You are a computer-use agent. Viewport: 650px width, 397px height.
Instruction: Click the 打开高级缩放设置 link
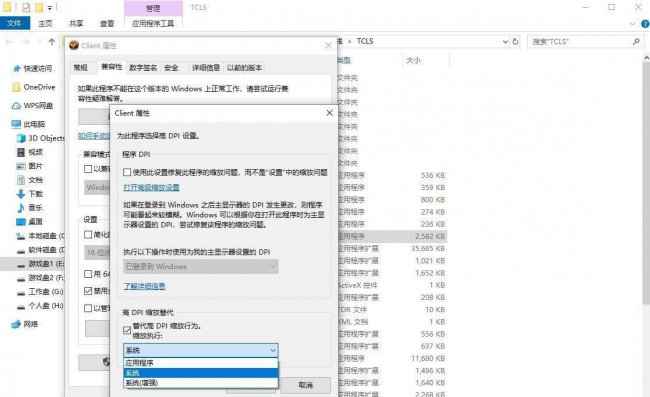point(151,187)
